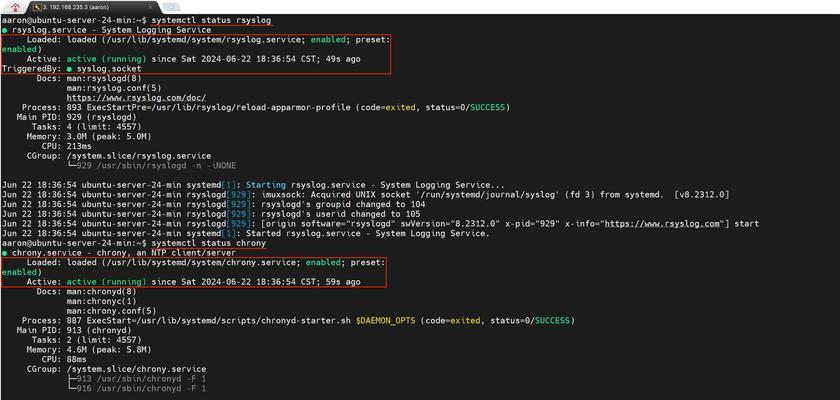The height and width of the screenshot is (400, 840).
Task: Click the 'systemctl status chrony' command text
Action: click(209, 243)
